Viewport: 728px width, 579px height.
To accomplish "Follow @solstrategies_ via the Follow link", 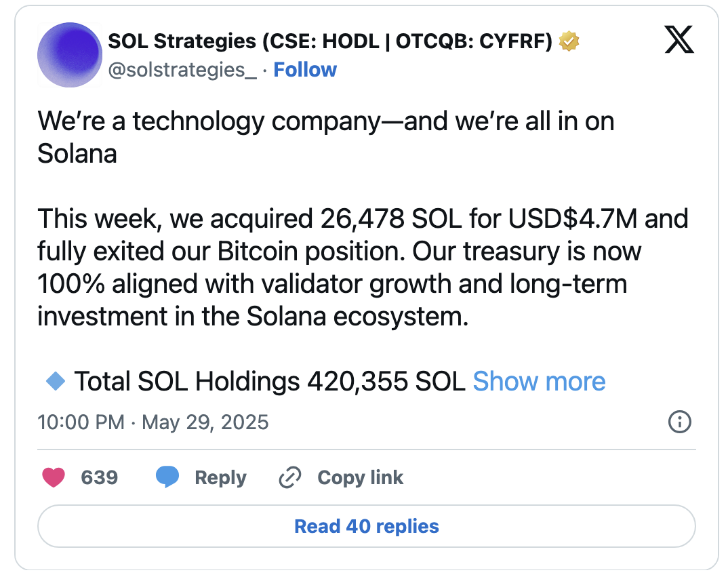I will point(305,69).
